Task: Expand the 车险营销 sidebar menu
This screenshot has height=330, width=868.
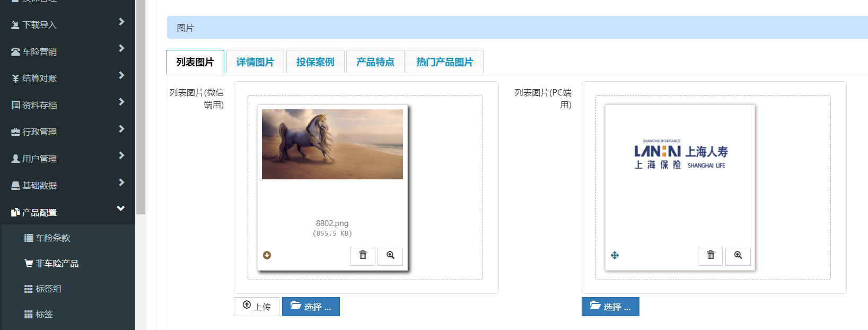Action: (68, 51)
